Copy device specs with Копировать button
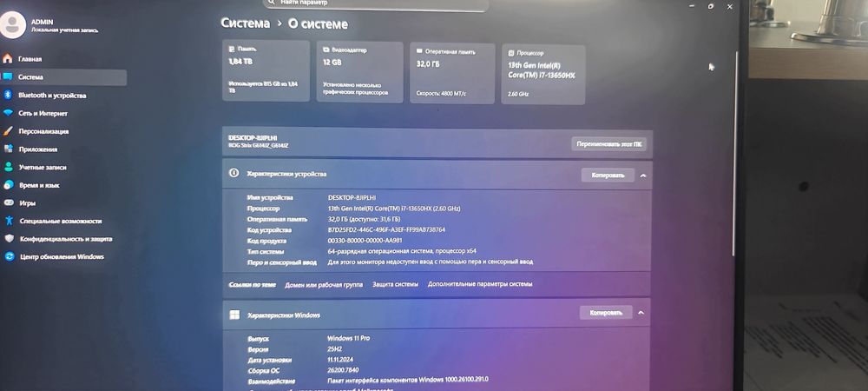Screen dimensions: 868x391 coord(608,175)
